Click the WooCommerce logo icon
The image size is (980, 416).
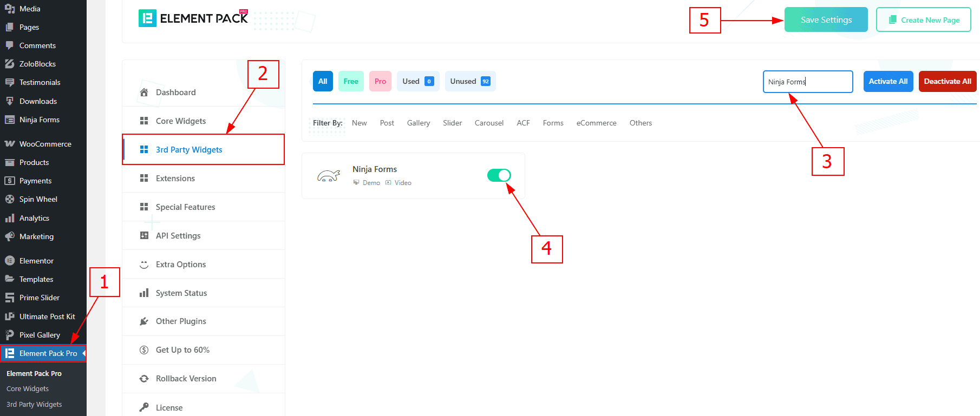(x=10, y=144)
